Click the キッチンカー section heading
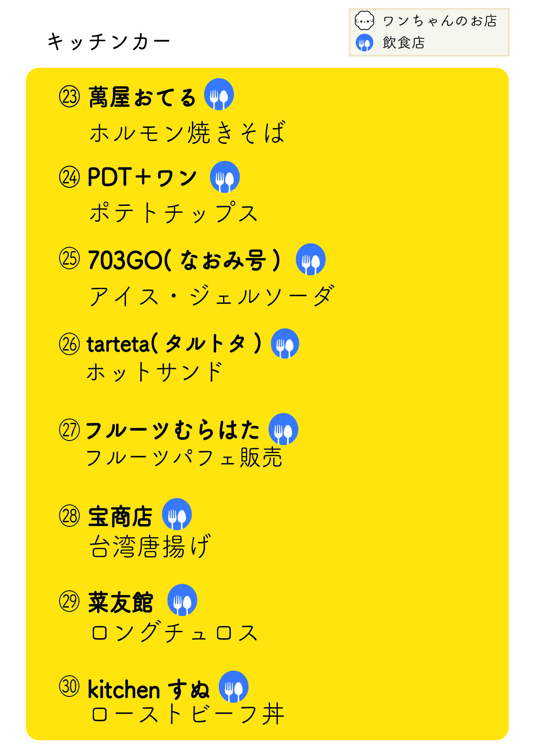Viewport: 535px width, 756px height. [109, 42]
